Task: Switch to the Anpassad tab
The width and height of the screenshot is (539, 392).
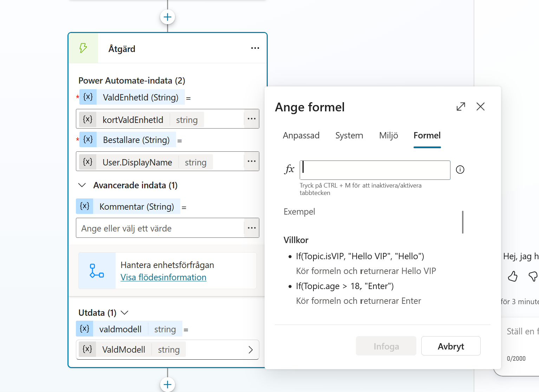Action: pyautogui.click(x=301, y=136)
